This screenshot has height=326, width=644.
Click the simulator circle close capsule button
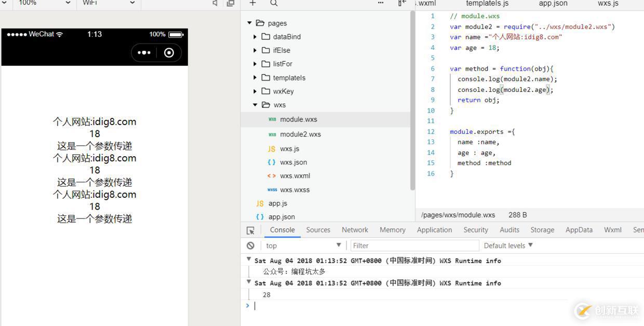169,52
